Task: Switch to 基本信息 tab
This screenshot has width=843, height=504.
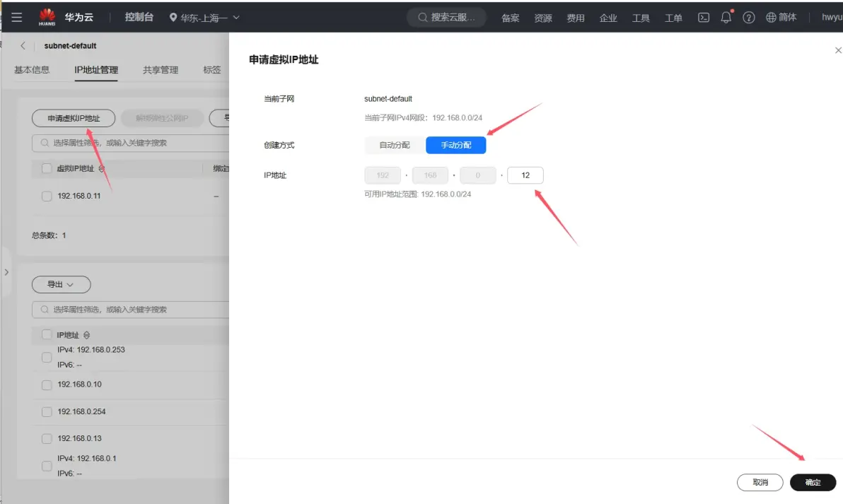Action: [32, 70]
